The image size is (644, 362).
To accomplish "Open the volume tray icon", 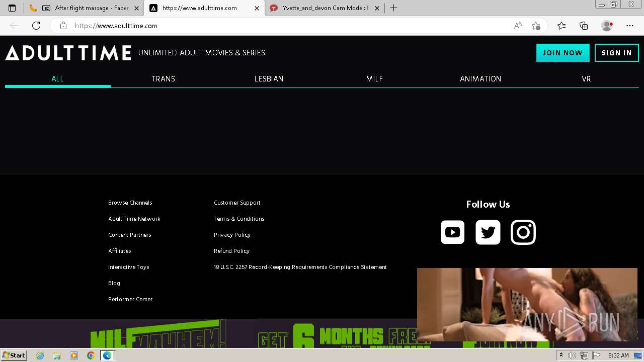I will (572, 355).
